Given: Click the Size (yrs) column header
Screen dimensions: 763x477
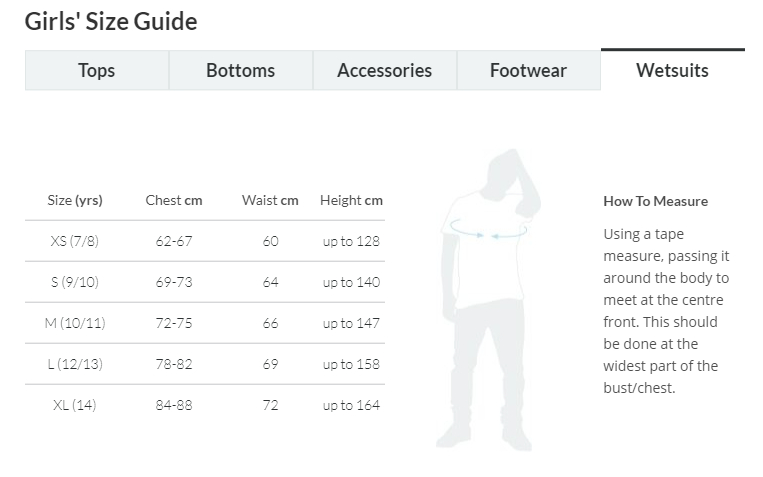Looking at the screenshot, I should click(x=75, y=200).
